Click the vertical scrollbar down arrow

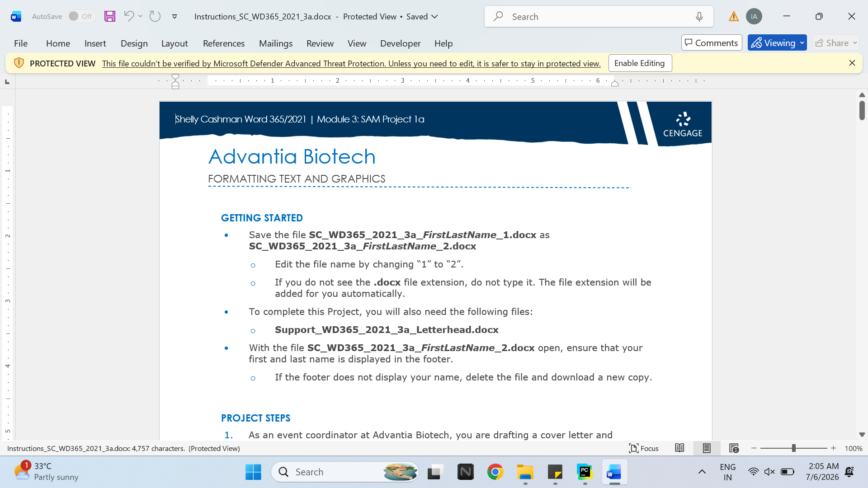(862, 435)
